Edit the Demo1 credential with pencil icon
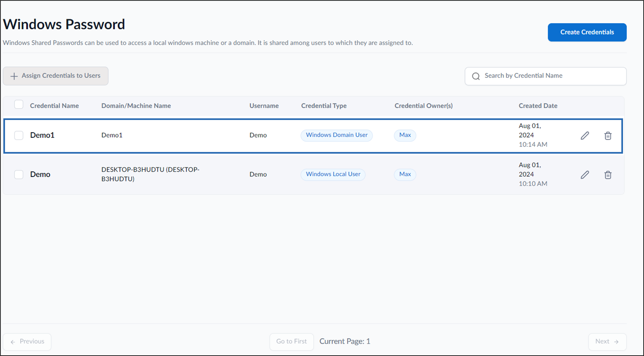Image resolution: width=644 pixels, height=356 pixels. click(x=585, y=135)
